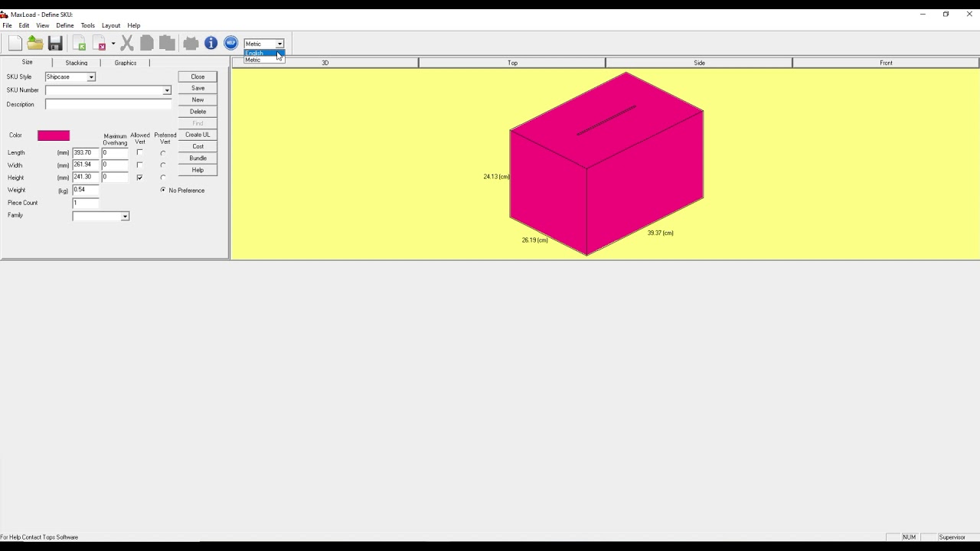Expand the Family dropdown
Viewport: 980px width, 551px height.
(x=125, y=217)
